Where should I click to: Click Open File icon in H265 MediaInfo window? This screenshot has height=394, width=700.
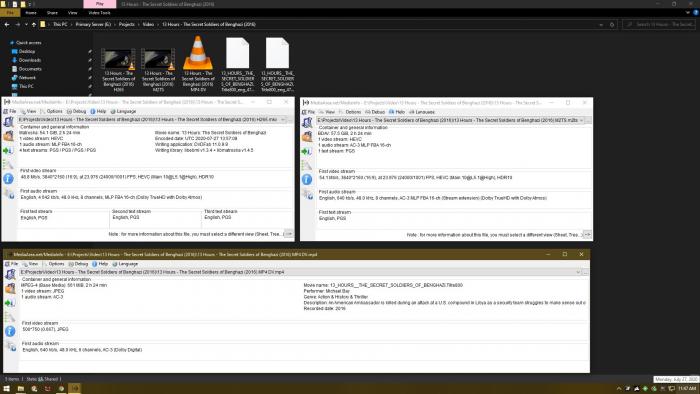click(x=8, y=122)
